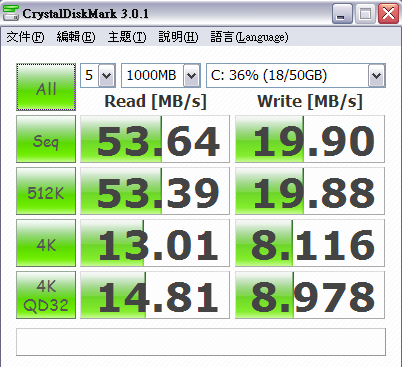Start the 4K random test
The height and width of the screenshot is (367, 402).
click(x=46, y=243)
